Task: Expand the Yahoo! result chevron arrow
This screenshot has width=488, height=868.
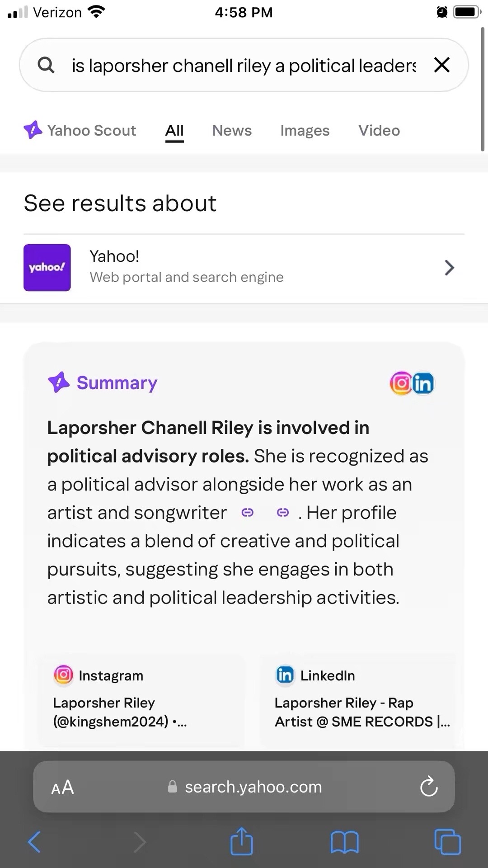Action: 449,268
